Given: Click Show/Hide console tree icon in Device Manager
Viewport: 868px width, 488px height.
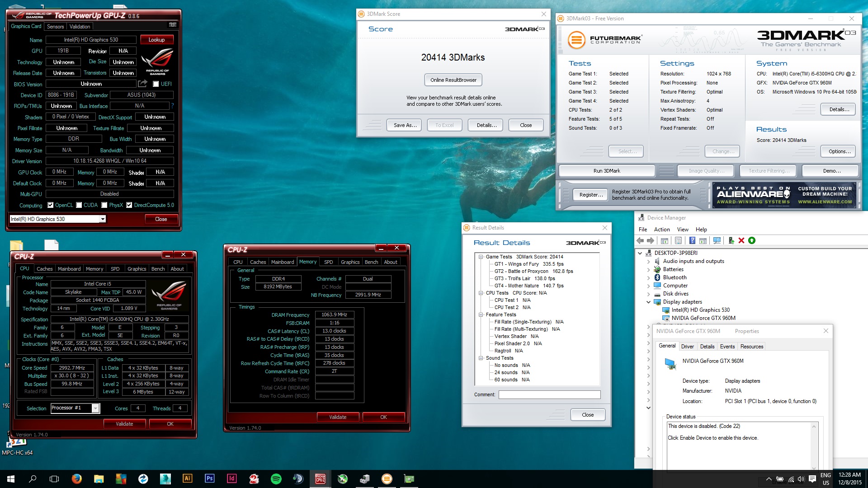Looking at the screenshot, I should (665, 240).
